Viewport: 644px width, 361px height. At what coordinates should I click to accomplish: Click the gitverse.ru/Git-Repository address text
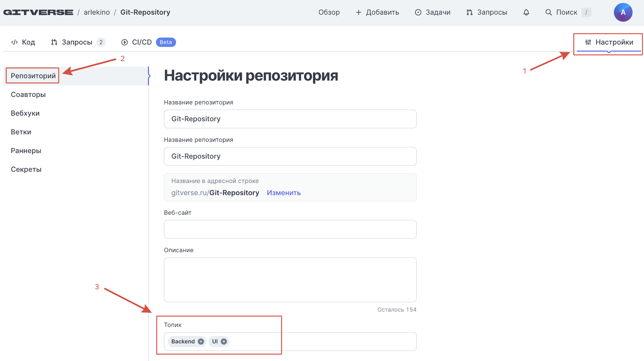pyautogui.click(x=215, y=193)
